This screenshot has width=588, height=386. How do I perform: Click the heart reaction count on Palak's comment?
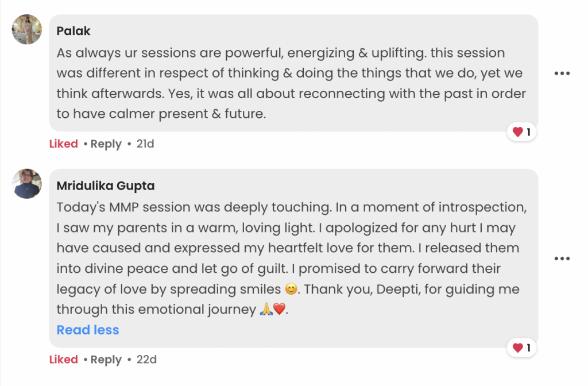point(521,133)
